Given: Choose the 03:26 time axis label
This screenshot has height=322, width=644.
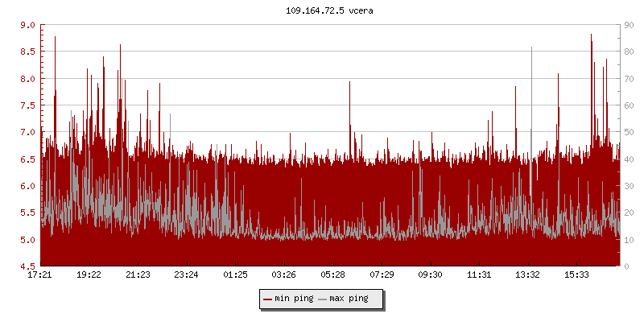Looking at the screenshot, I should (284, 275).
